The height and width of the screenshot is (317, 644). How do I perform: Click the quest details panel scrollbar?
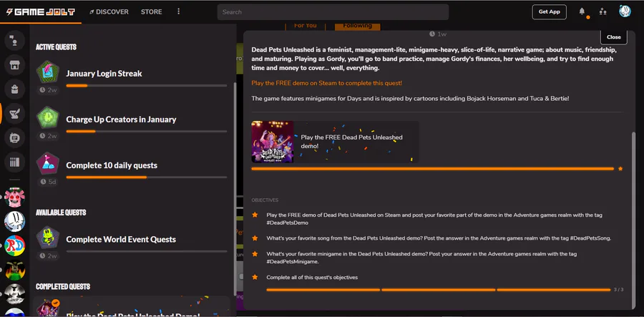(x=633, y=220)
